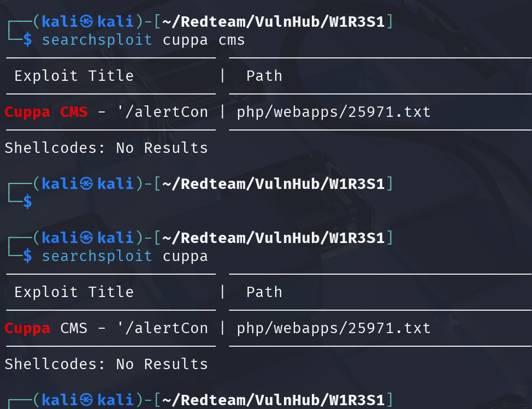Click the Kali skull icon in the first prompt
The width and height of the screenshot is (532, 409).
point(86,22)
